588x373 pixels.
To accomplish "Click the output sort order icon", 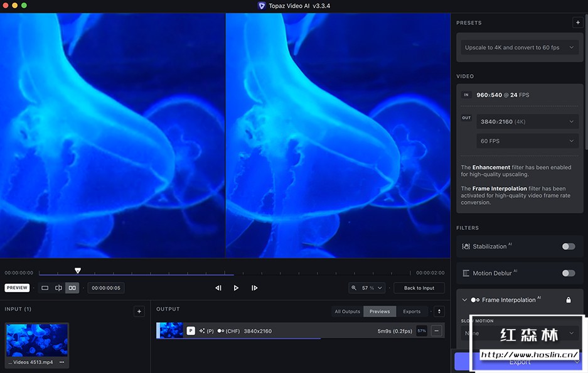I will click(x=439, y=311).
